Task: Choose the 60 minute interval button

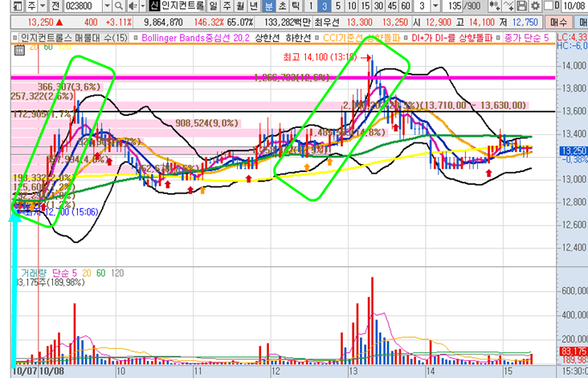Action: (x=406, y=6)
